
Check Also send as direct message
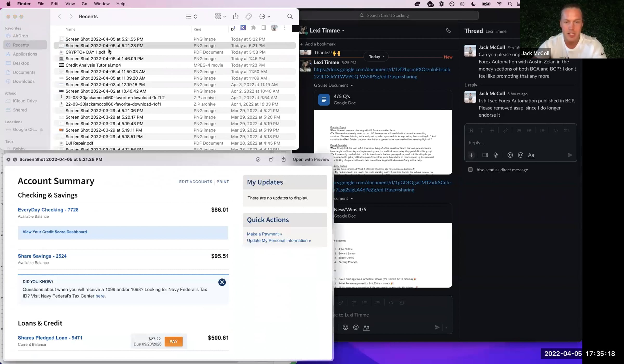click(x=470, y=170)
